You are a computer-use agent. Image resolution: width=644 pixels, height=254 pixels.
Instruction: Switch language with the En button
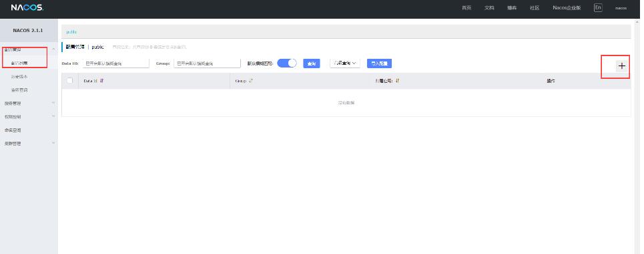(x=598, y=8)
